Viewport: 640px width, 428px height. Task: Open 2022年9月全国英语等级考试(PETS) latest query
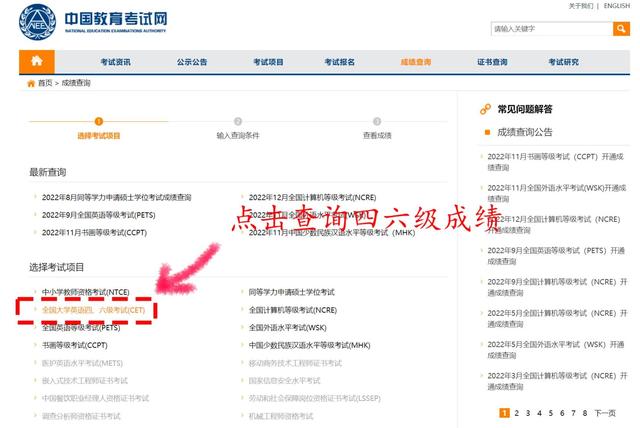(98, 215)
